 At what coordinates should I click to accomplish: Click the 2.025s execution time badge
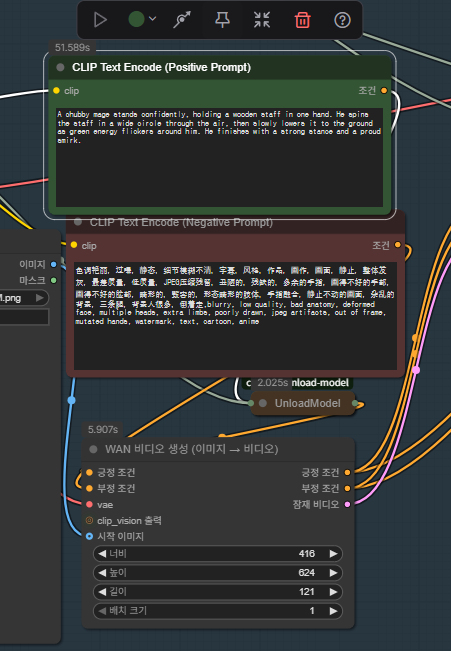click(x=272, y=382)
